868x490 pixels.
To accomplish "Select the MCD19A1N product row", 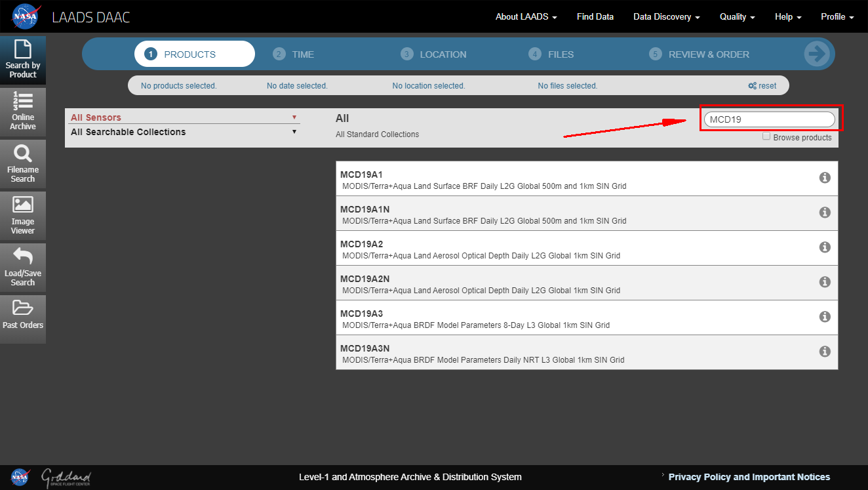I will 587,213.
